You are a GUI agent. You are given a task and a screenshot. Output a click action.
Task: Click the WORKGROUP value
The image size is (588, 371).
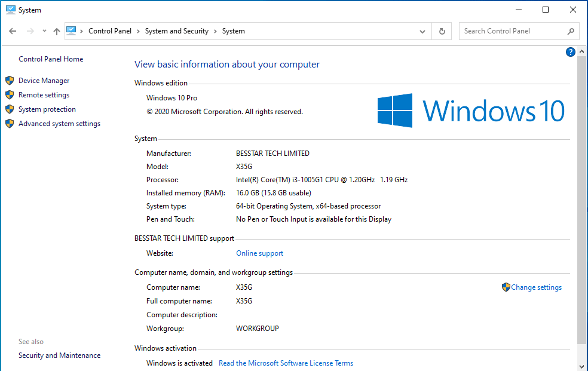pos(257,329)
